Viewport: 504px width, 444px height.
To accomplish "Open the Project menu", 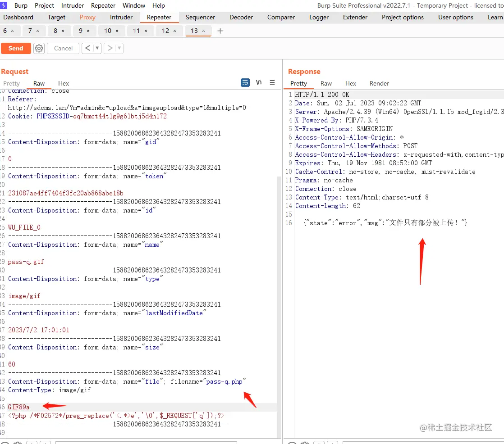I will point(44,5).
